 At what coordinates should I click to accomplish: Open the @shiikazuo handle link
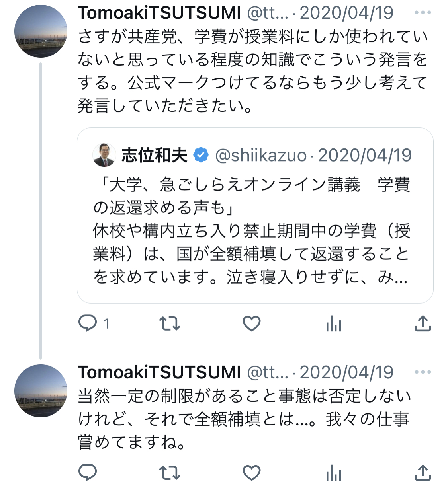click(x=261, y=156)
